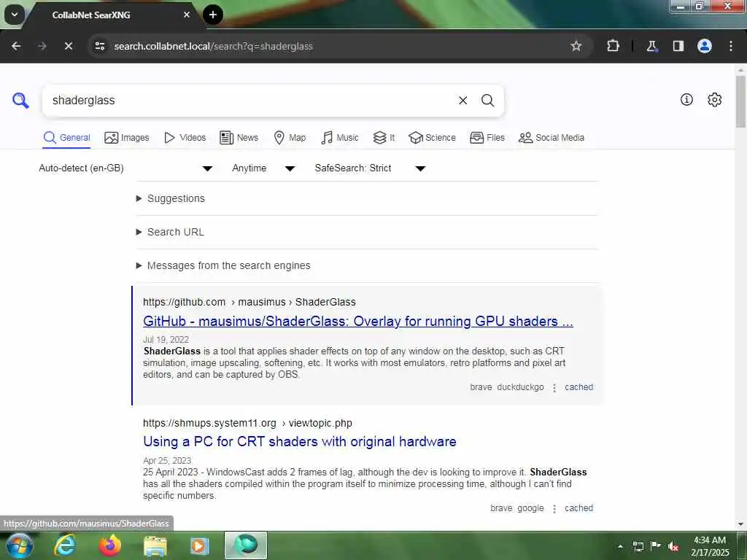Switch to News category
Screen dimensions: 747x560
[239, 138]
